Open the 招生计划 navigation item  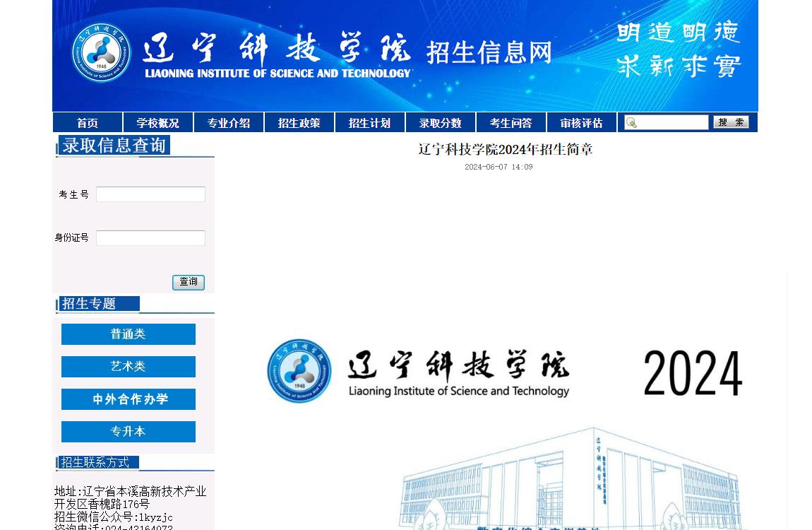click(370, 123)
